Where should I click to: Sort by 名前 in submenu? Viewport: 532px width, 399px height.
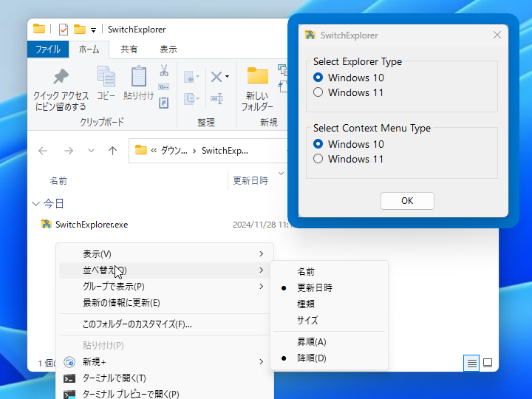click(x=329, y=272)
